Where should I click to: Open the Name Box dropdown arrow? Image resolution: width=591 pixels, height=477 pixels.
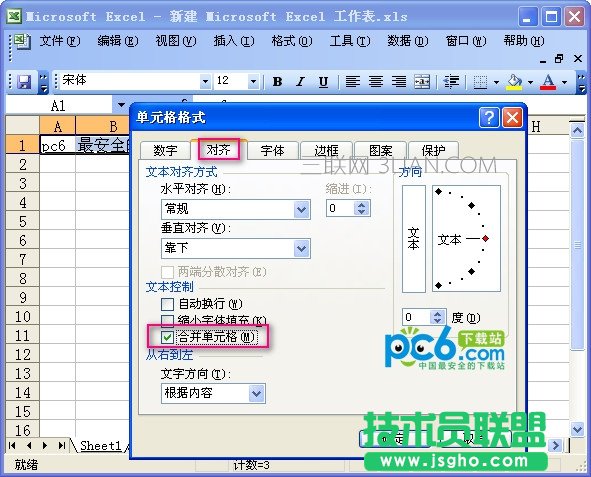(x=121, y=105)
